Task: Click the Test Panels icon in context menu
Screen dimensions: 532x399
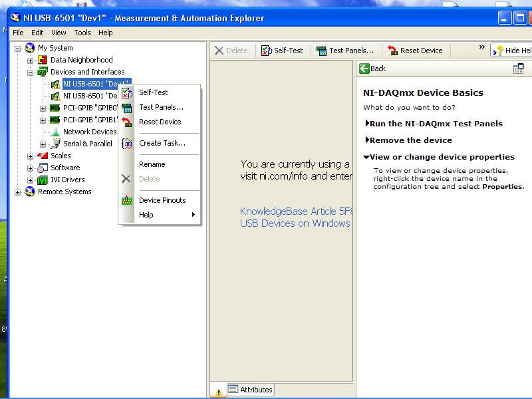Action: [x=127, y=108]
